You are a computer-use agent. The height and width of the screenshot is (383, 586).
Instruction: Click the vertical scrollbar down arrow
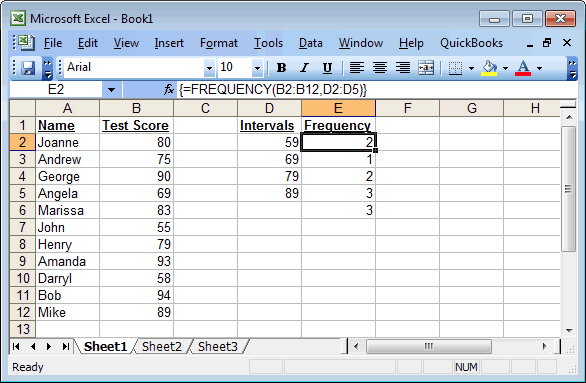click(x=569, y=331)
